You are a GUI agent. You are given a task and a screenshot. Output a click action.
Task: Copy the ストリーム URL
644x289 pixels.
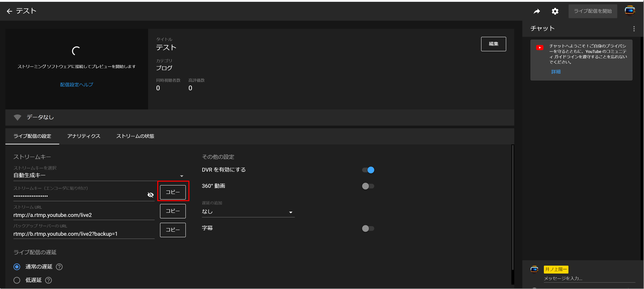point(173,211)
